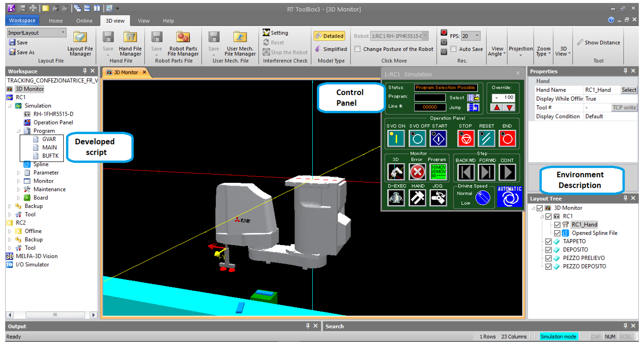Expand the Parameter tree node
The width and height of the screenshot is (644, 346).
click(x=19, y=173)
